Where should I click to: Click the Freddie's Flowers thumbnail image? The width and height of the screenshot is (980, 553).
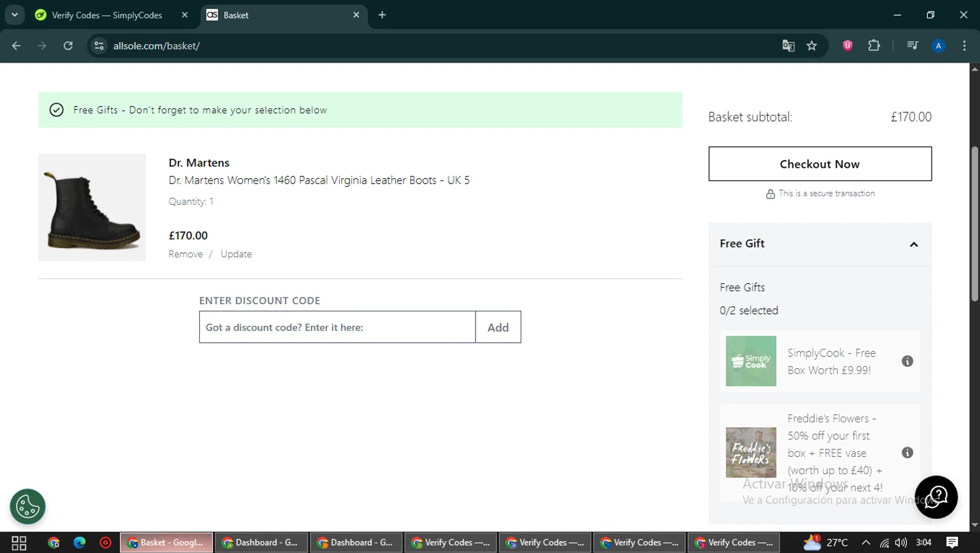[x=751, y=452]
